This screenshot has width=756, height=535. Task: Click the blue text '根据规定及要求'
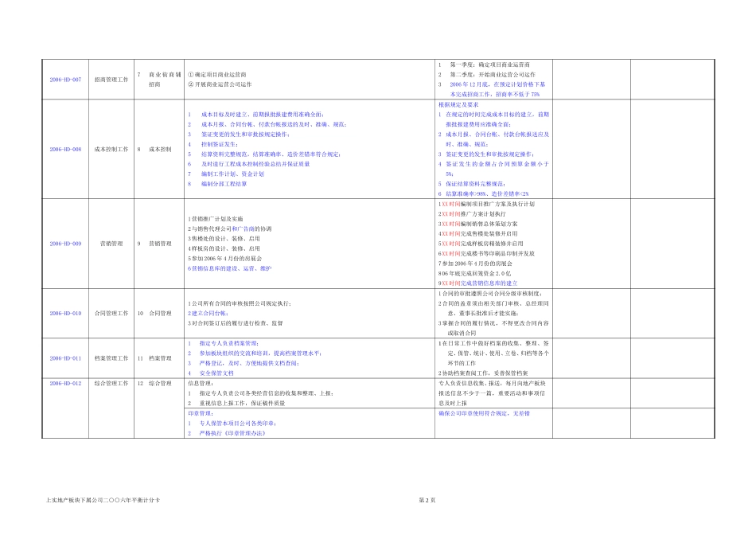coord(458,104)
